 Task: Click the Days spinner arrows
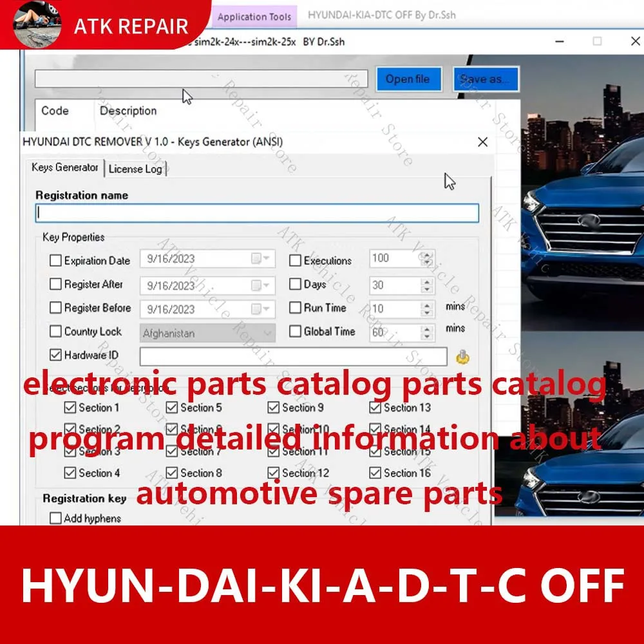point(427,285)
